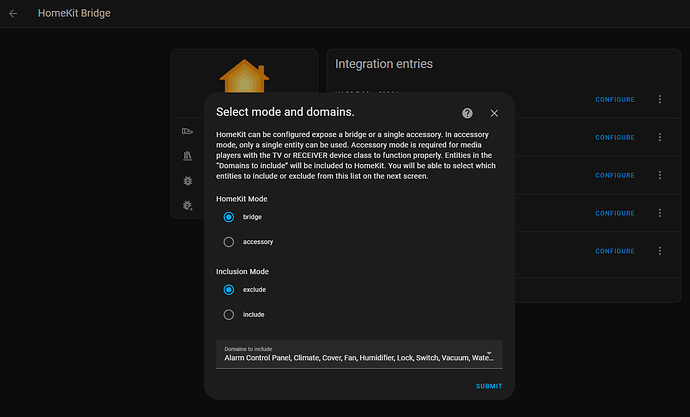The height and width of the screenshot is (417, 690).
Task: Go back using the header arrow
Action: [x=13, y=14]
